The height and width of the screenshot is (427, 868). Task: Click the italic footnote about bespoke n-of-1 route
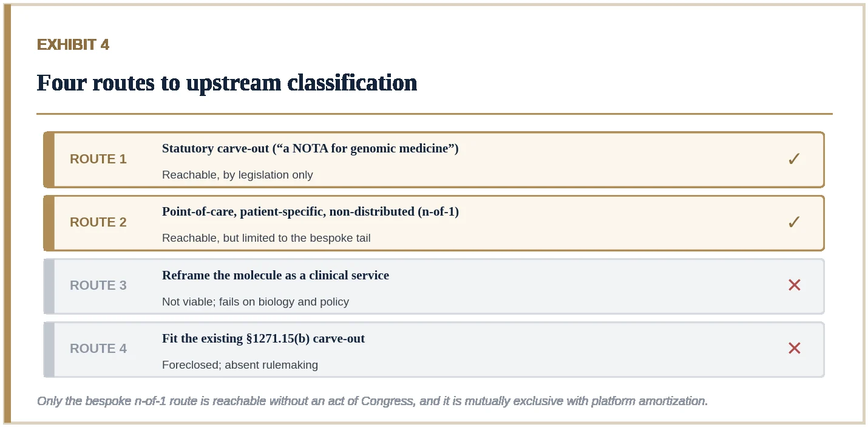coord(373,401)
